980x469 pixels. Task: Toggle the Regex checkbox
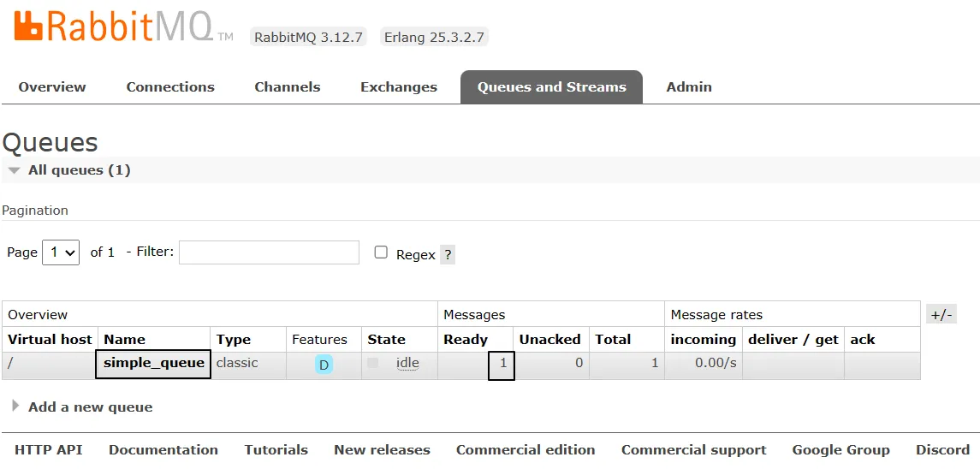click(381, 252)
